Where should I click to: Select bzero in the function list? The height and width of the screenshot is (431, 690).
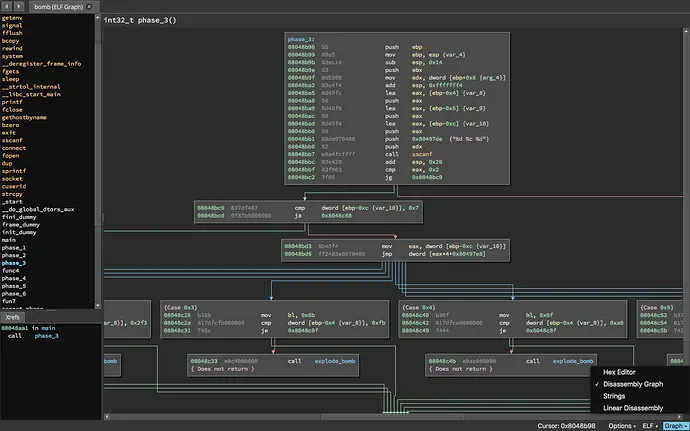pyautogui.click(x=10, y=125)
